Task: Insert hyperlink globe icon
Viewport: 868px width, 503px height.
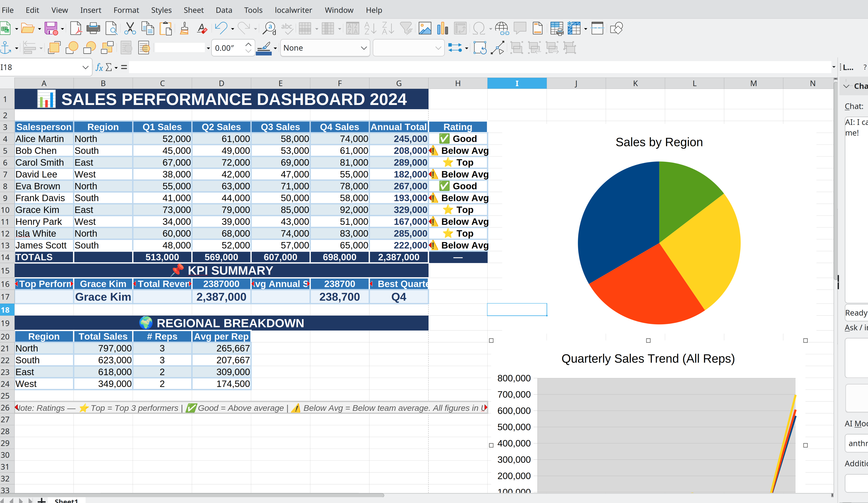Action: click(502, 28)
